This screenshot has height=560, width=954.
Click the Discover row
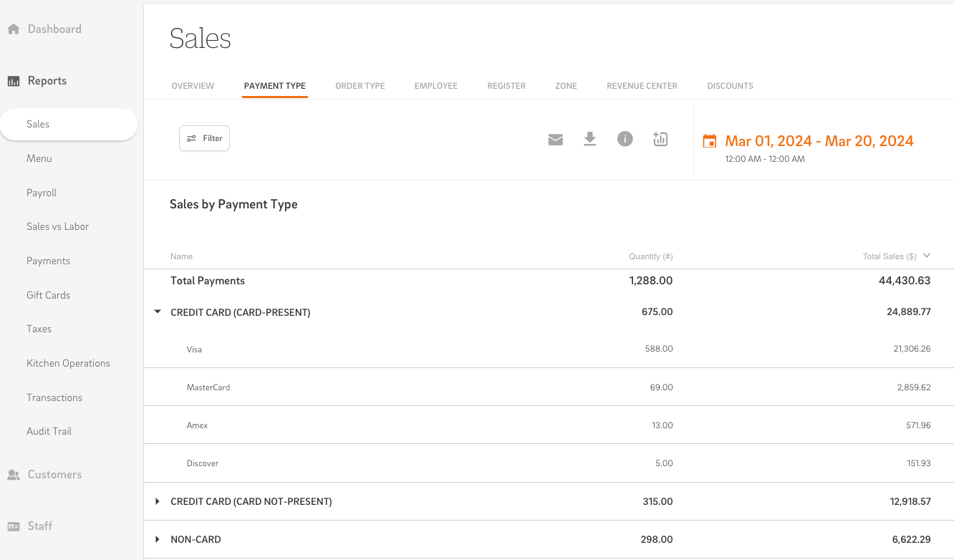(x=549, y=463)
